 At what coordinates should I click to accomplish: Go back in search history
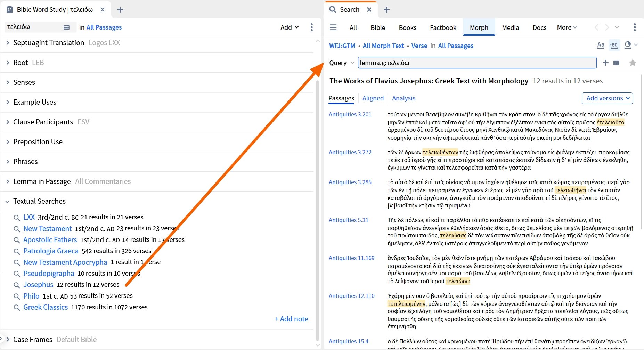pyautogui.click(x=596, y=27)
